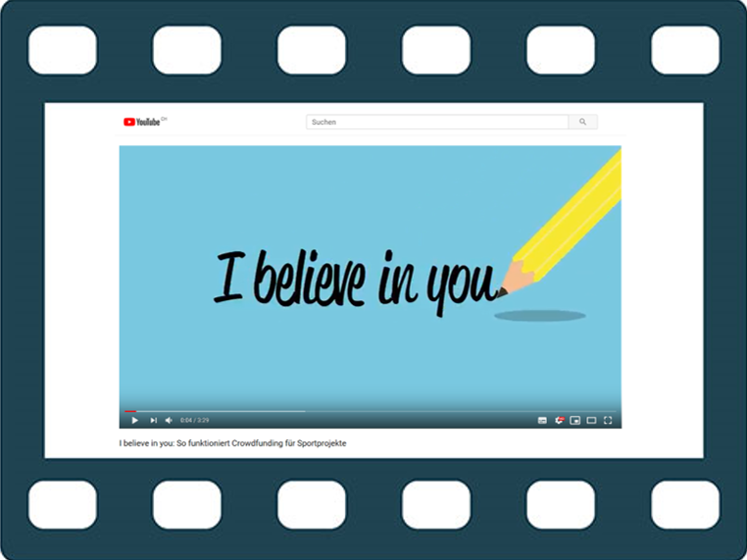Click the YouTube logo
747x560 pixels.
(141, 122)
